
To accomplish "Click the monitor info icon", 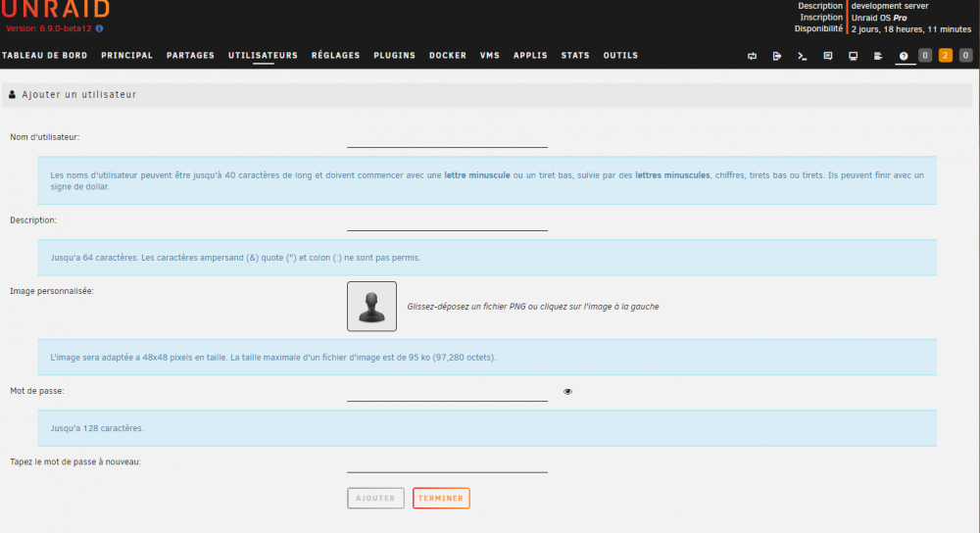I will [854, 56].
